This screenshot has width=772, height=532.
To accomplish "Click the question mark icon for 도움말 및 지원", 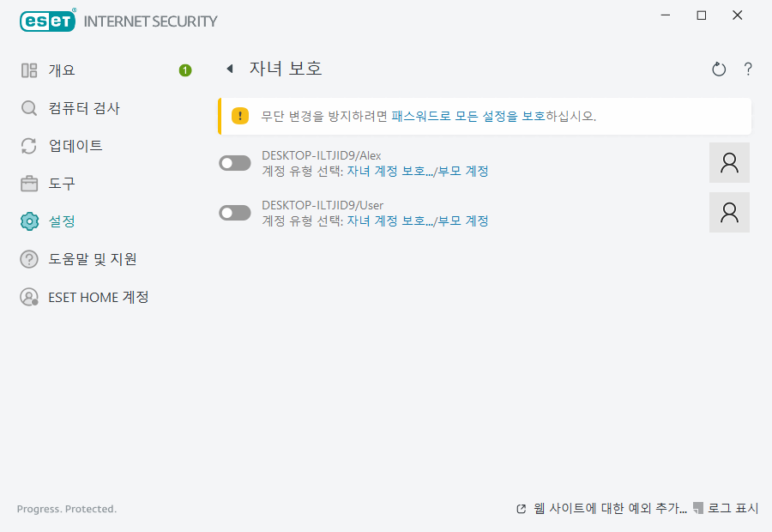I will point(29,259).
